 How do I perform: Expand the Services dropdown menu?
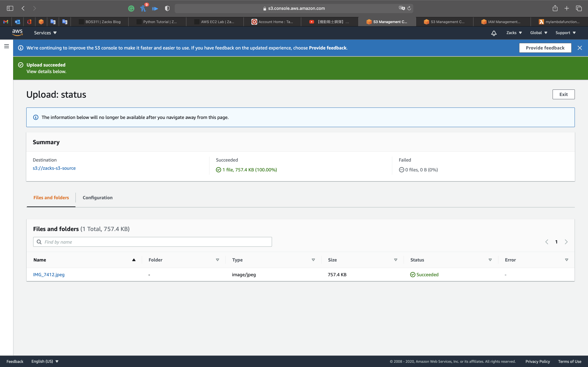coord(45,33)
